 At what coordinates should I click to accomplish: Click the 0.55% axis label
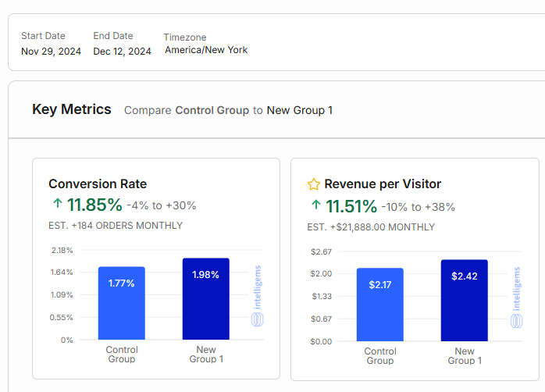tap(61, 317)
